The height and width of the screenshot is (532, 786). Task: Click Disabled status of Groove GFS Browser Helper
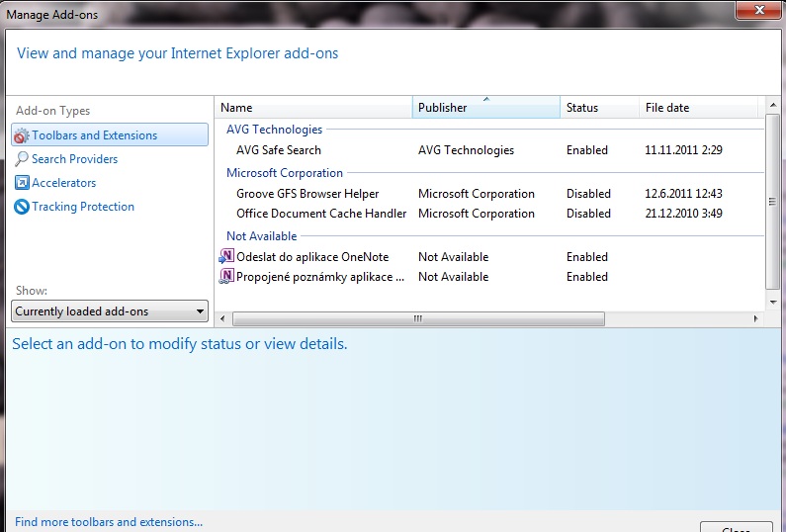pos(588,194)
